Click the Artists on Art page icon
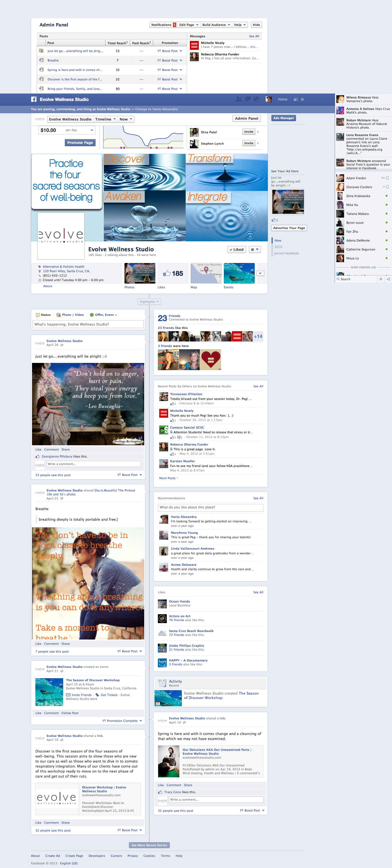Screen dimensions: 392x868 [163, 618]
